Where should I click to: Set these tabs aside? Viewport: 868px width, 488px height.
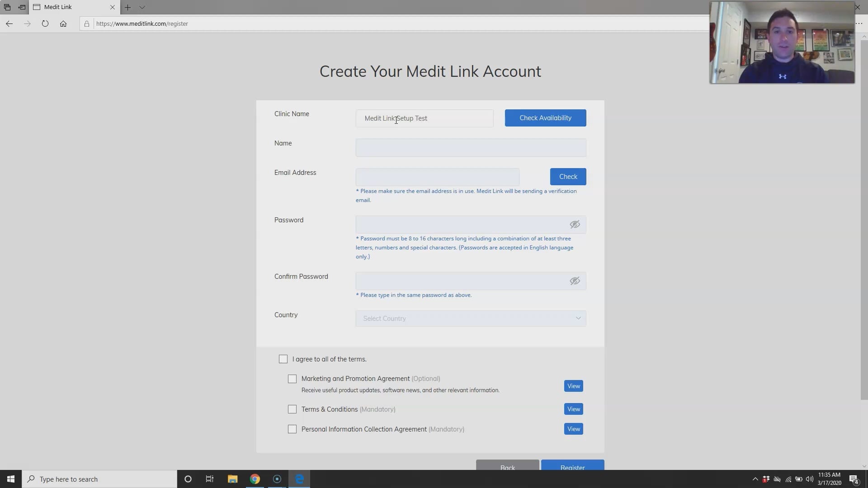[22, 7]
